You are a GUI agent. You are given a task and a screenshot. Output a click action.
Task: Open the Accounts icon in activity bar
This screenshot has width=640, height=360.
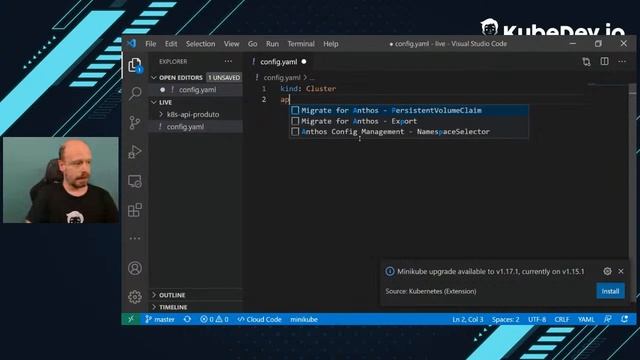pos(135,268)
